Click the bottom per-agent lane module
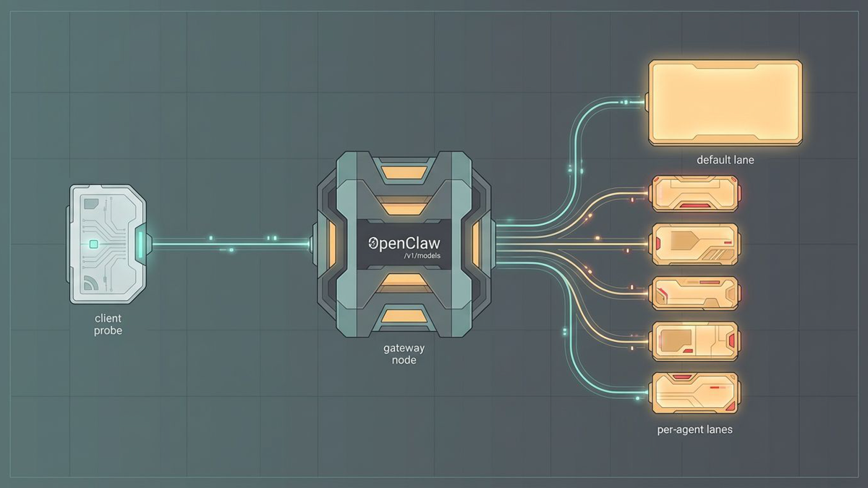 point(694,390)
